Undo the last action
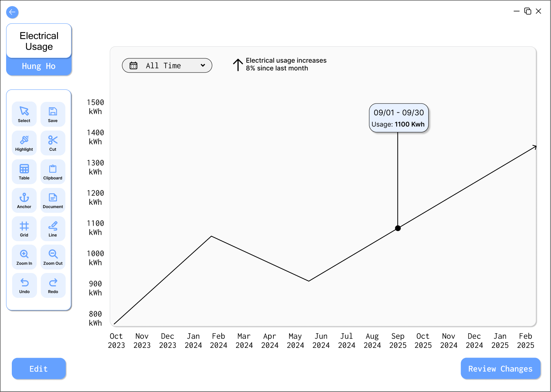This screenshot has width=551, height=392. [x=24, y=285]
